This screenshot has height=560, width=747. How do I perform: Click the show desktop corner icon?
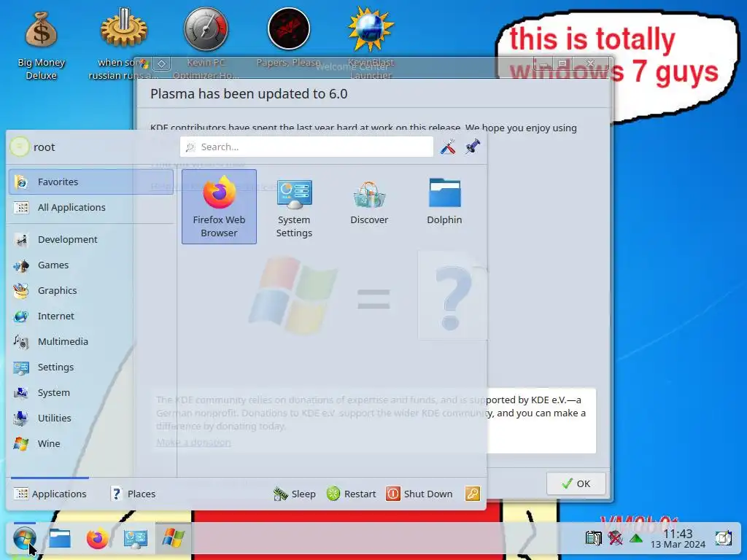723,539
